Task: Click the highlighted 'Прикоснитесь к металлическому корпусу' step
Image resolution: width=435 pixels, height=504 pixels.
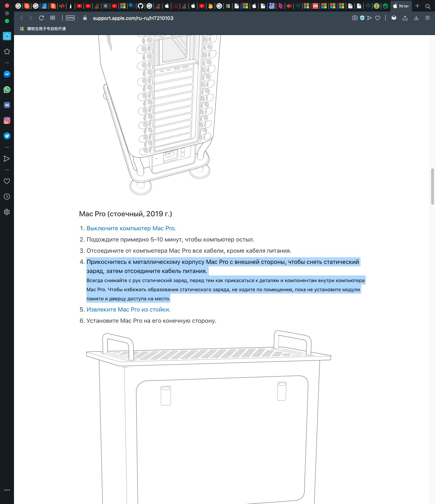Action: pos(223,266)
